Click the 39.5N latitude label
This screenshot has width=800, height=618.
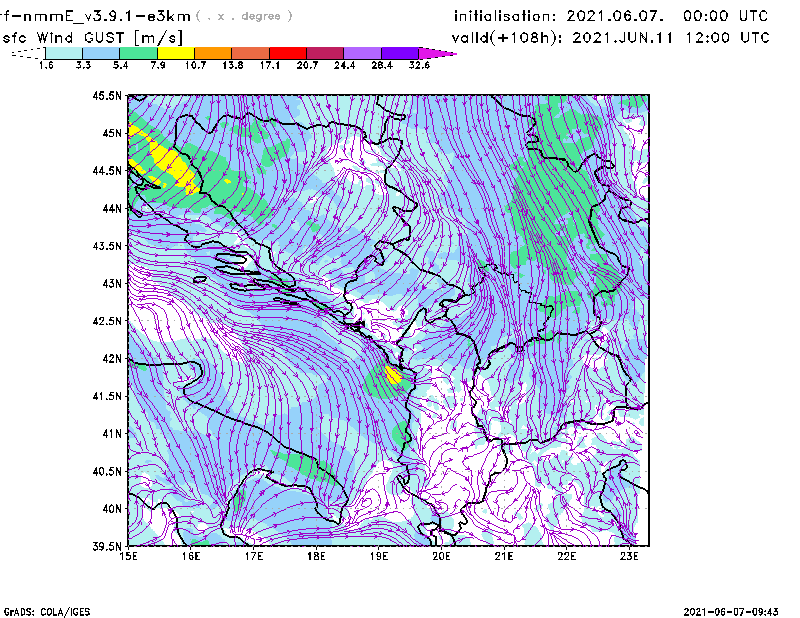click(x=107, y=546)
